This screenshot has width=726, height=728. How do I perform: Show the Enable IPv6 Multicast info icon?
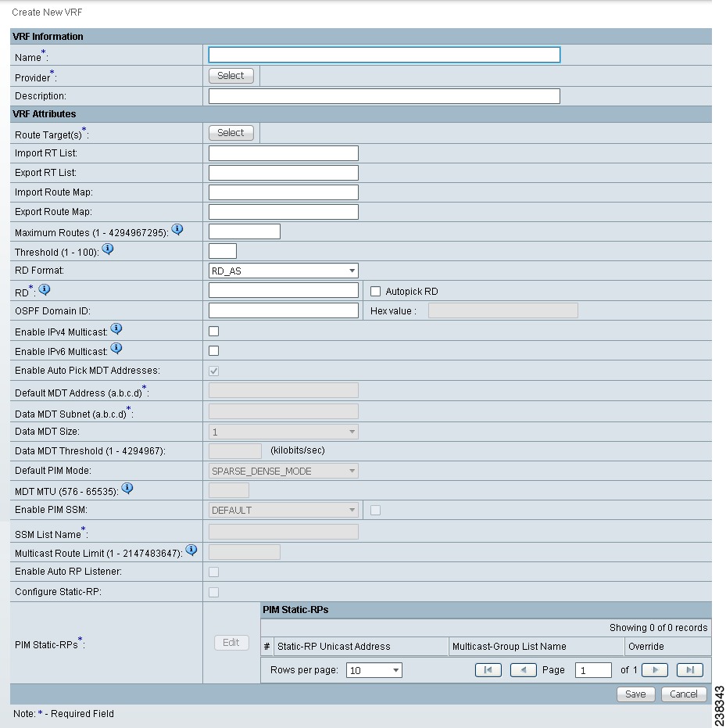pos(116,348)
